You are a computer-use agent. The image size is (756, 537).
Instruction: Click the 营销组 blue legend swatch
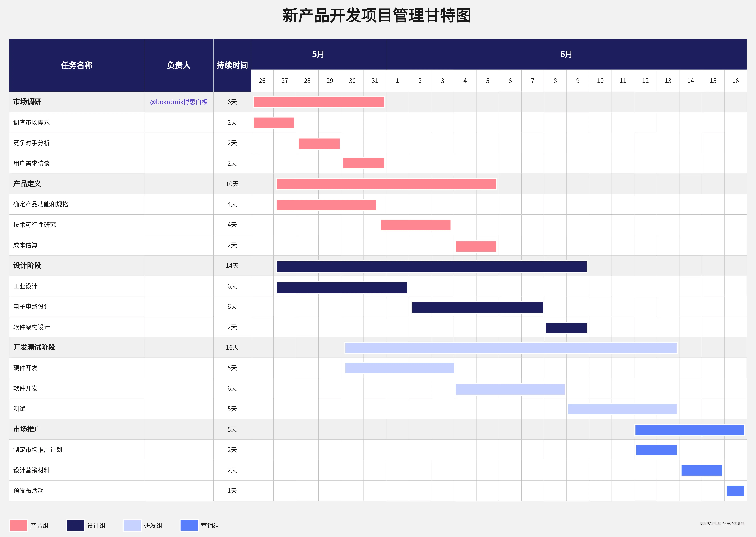point(189,525)
